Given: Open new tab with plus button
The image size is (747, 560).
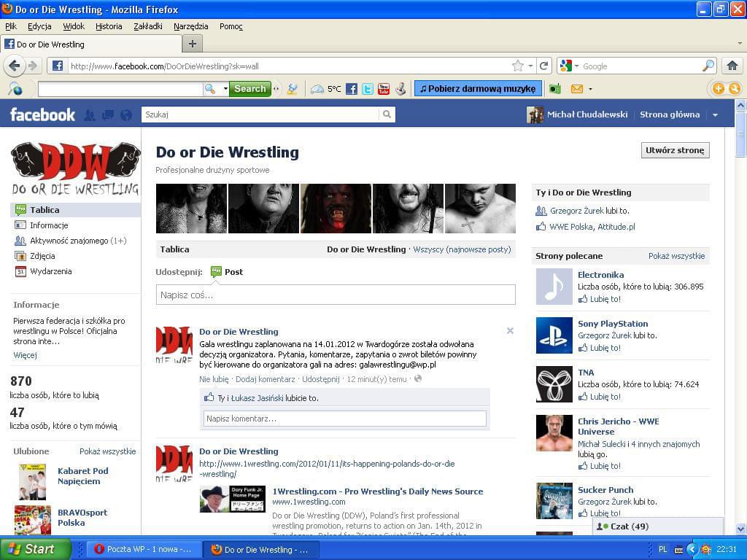Looking at the screenshot, I should [x=193, y=44].
